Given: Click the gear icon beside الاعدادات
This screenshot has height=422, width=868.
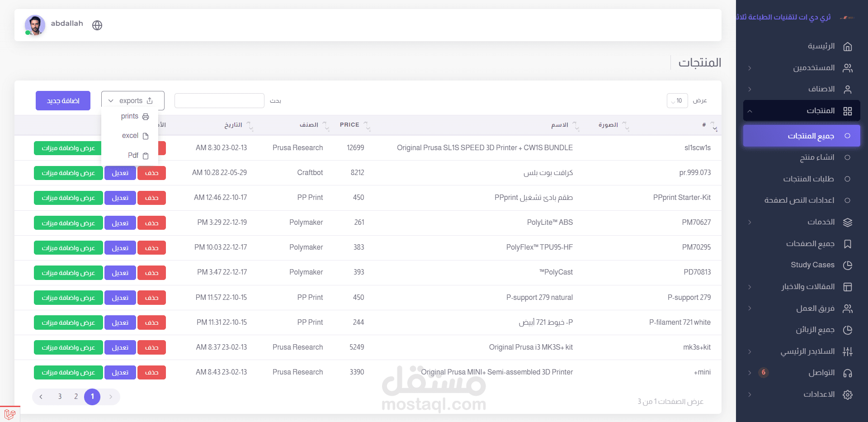Looking at the screenshot, I should click(848, 394).
